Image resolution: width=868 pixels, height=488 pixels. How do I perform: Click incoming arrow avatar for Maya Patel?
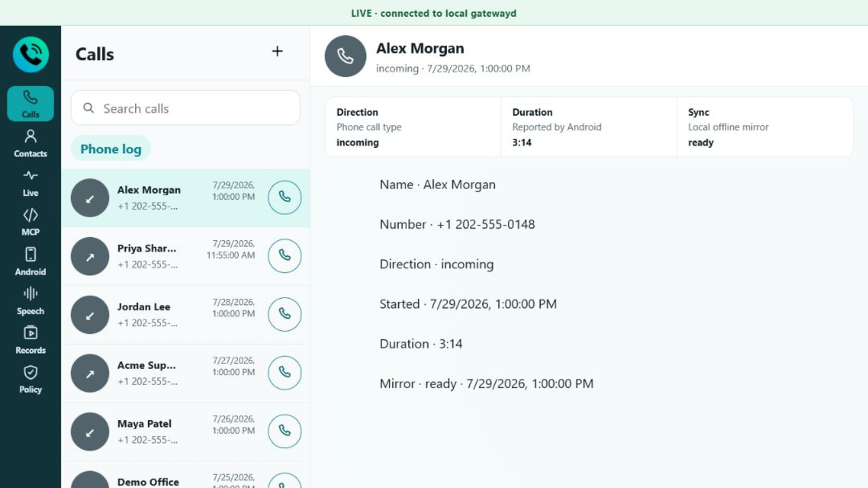click(x=90, y=432)
